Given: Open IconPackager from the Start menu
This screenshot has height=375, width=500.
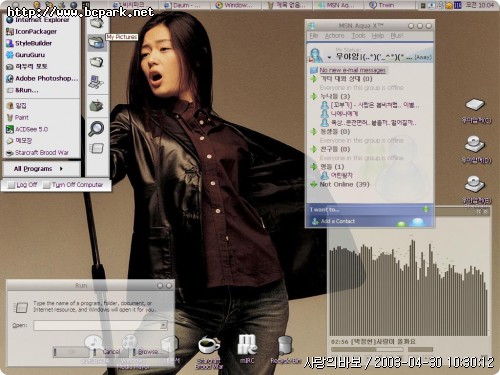Looking at the screenshot, I should click(x=32, y=32).
